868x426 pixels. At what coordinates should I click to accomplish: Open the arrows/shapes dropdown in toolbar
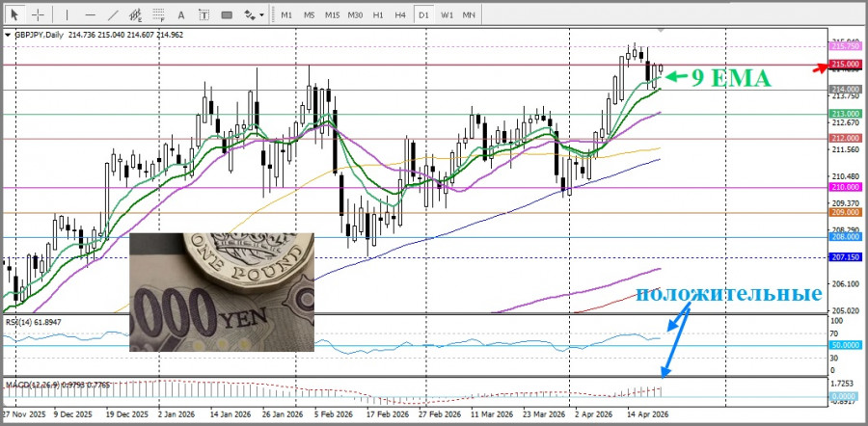point(254,14)
